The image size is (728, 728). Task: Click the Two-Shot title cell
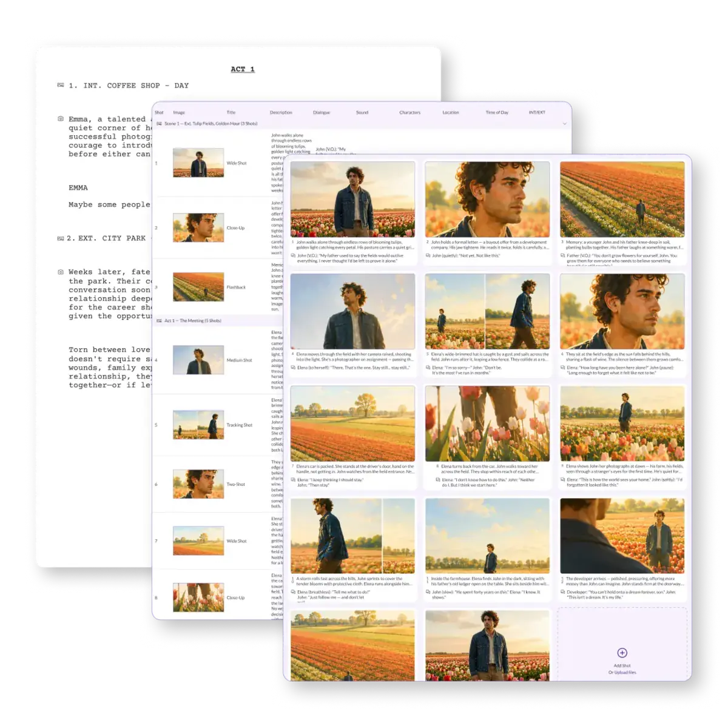tap(236, 484)
